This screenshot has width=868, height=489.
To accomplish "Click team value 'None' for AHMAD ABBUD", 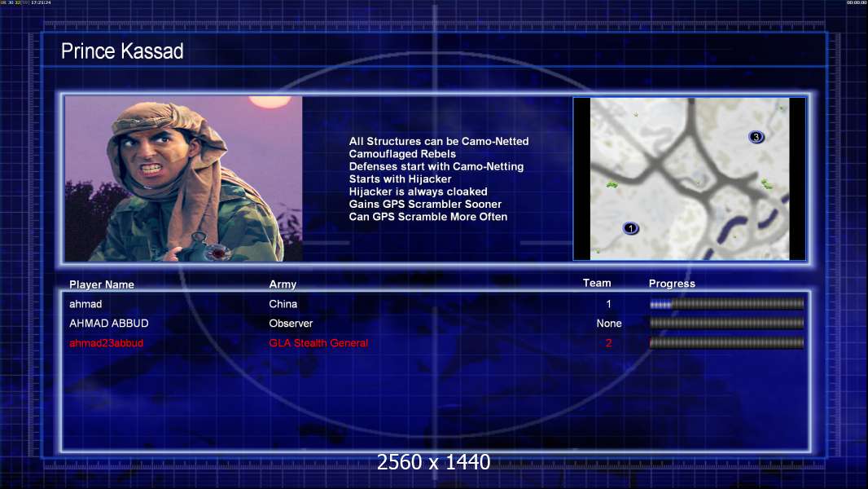I will 609,324.
